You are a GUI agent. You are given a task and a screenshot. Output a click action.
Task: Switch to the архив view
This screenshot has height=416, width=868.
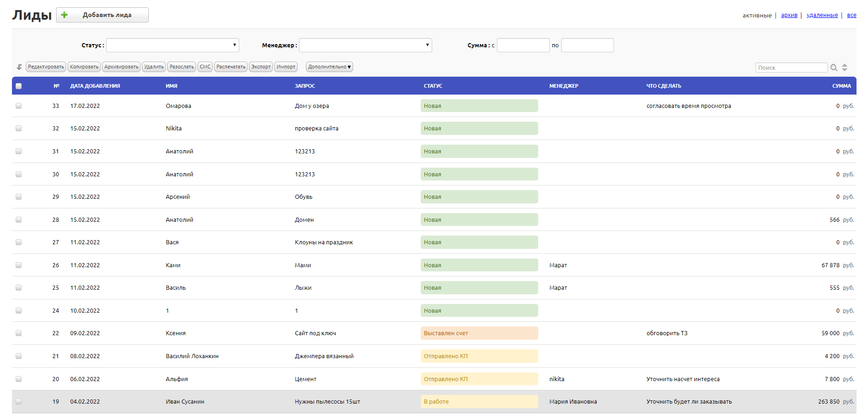[789, 15]
